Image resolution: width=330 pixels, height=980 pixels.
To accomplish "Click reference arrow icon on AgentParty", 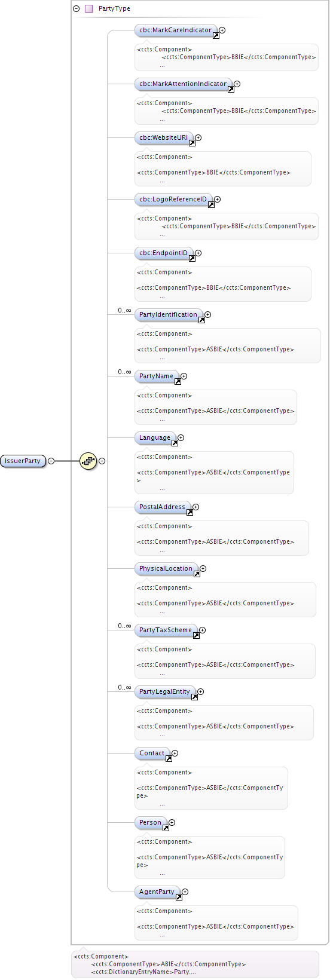I will click(x=179, y=898).
